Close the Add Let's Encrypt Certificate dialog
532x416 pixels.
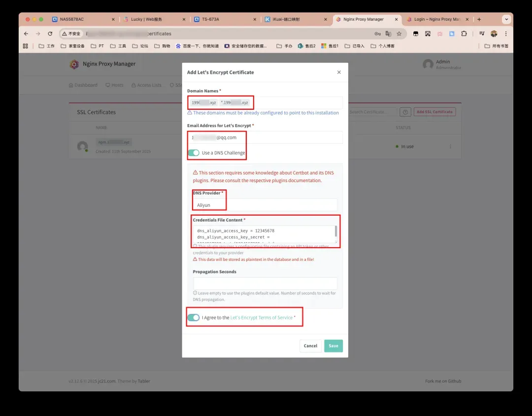tap(339, 72)
